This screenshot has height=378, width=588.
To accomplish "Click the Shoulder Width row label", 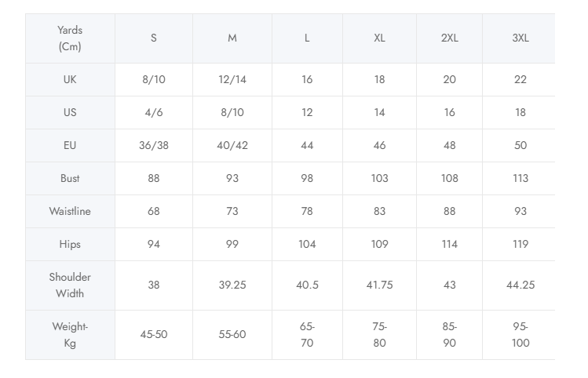I will [70, 285].
